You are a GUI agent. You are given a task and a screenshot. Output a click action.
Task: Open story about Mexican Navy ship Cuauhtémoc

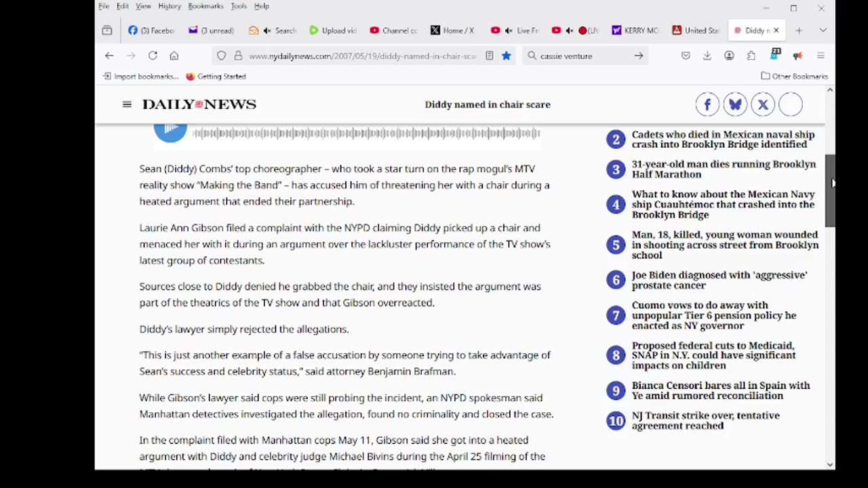point(723,204)
